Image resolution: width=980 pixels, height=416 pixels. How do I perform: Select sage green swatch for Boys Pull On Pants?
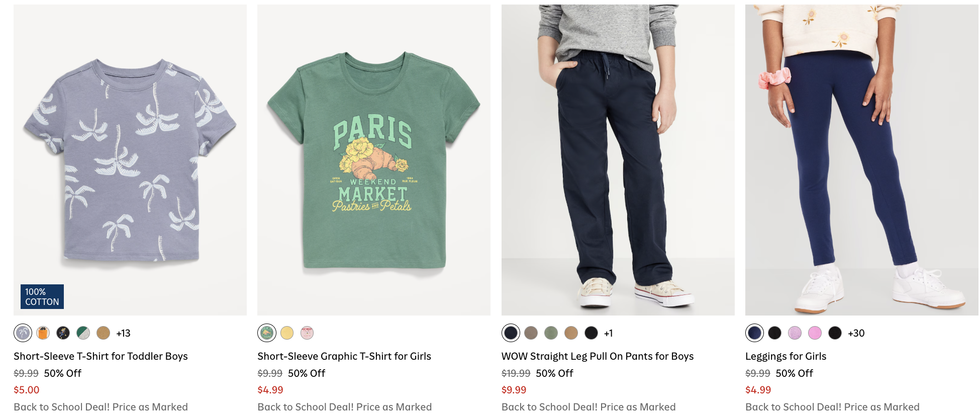tap(551, 333)
